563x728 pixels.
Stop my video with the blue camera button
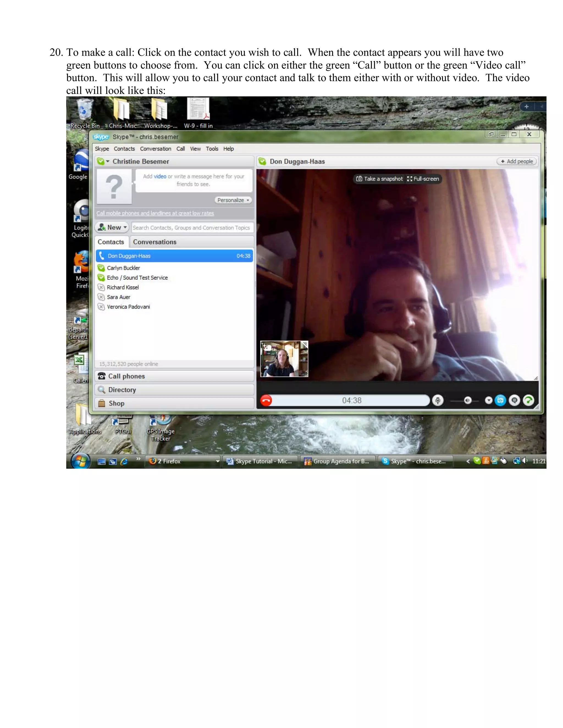[500, 400]
